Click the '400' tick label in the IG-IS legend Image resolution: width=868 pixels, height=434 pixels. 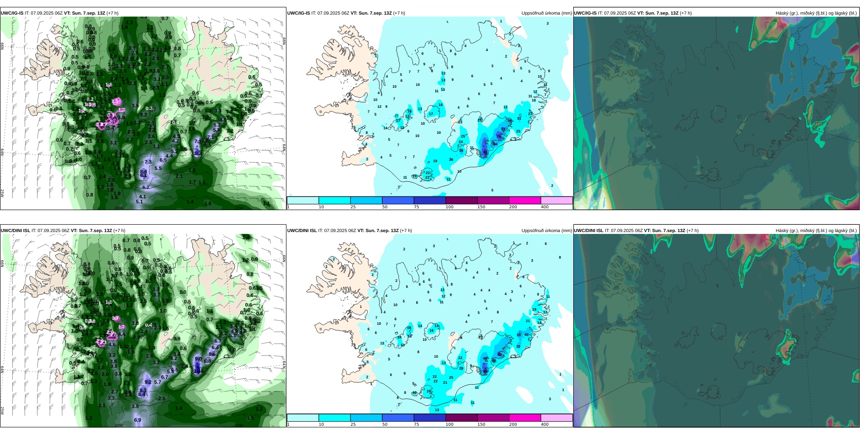click(545, 207)
